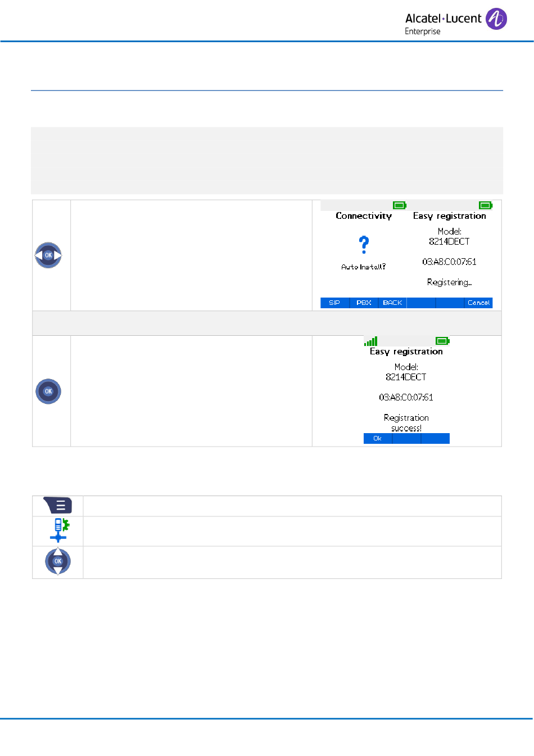
Task: Click the Alcatel-Lucent Enterprise logo
Action: click(x=456, y=22)
